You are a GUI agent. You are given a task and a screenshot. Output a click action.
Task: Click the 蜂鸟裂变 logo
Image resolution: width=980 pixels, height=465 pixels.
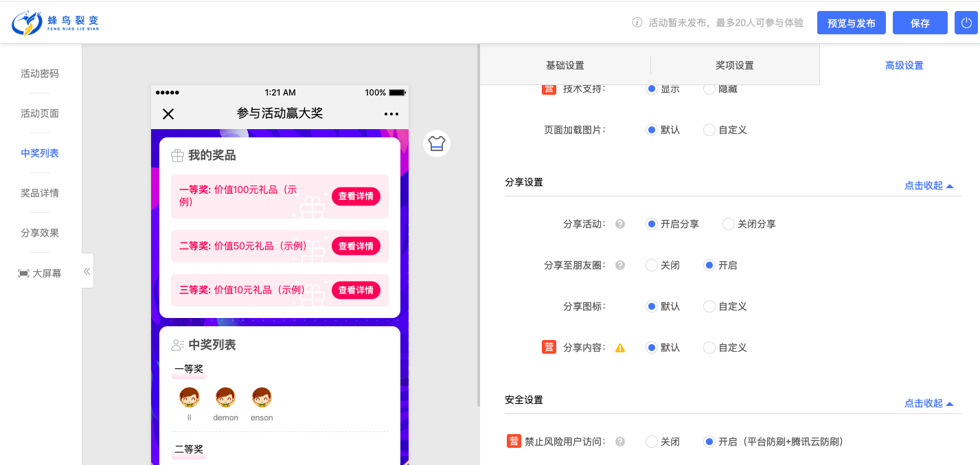56,23
